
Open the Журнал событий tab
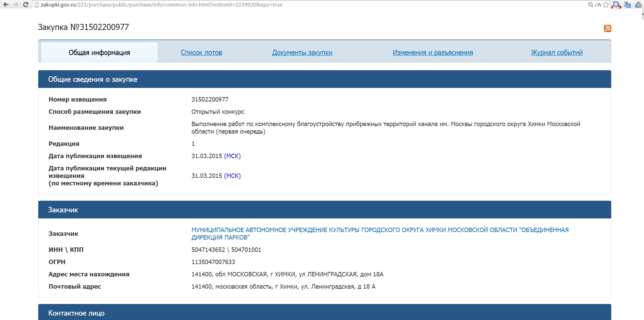[x=556, y=52]
